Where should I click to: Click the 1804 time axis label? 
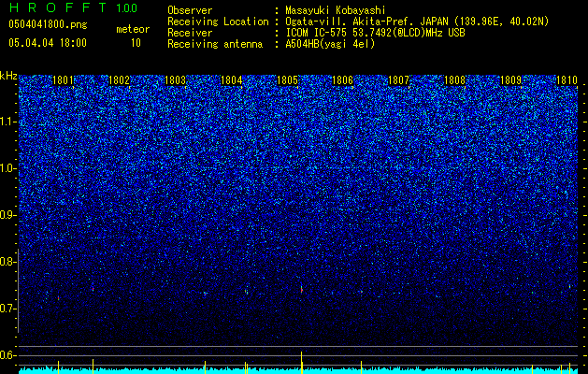pos(232,80)
